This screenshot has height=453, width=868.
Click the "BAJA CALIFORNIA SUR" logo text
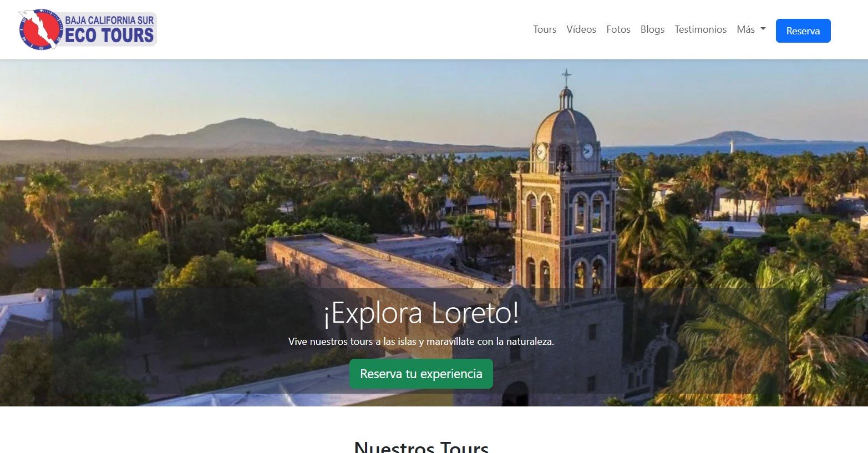pos(109,20)
